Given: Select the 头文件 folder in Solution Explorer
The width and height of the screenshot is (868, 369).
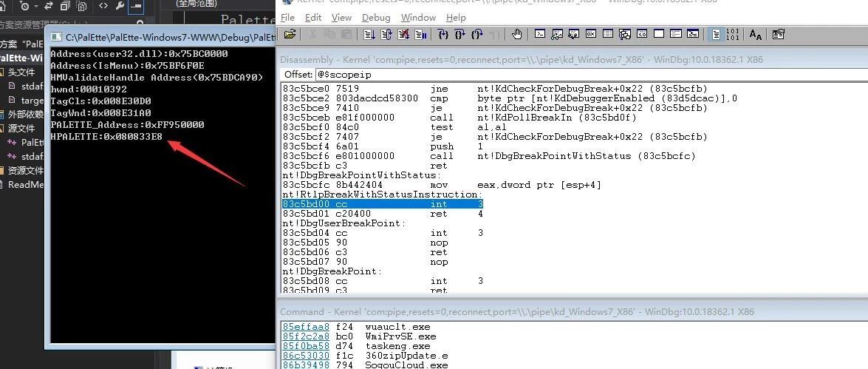Looking at the screenshot, I should [x=21, y=72].
